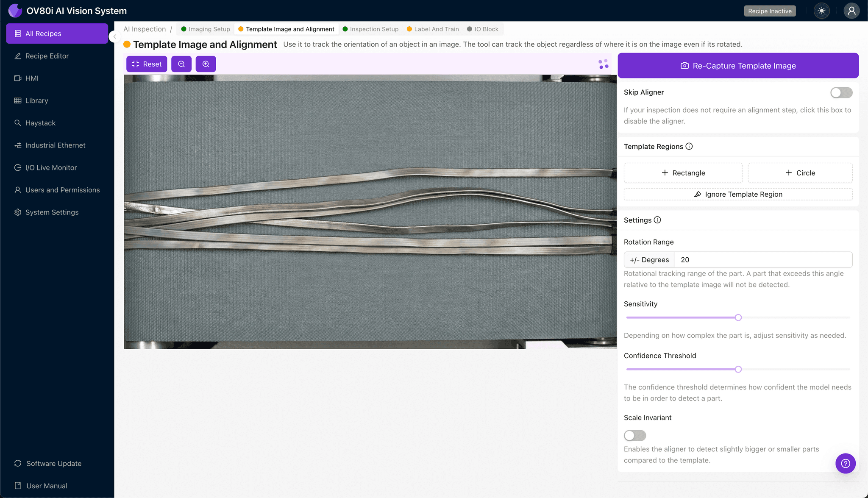Click the OV80i purple logo icon

(x=15, y=11)
